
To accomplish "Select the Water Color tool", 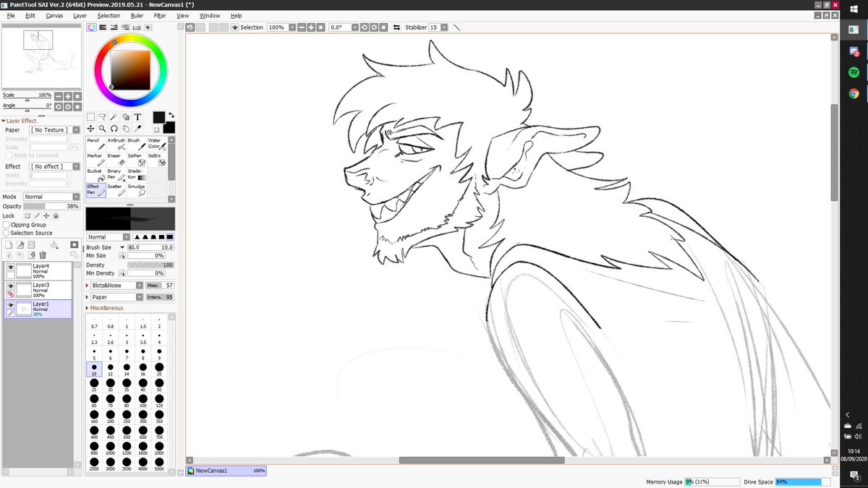I will coord(156,144).
